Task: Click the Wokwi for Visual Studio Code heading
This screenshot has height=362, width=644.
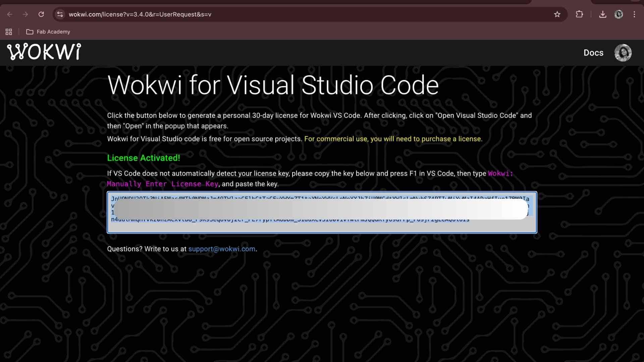Action: (x=273, y=85)
